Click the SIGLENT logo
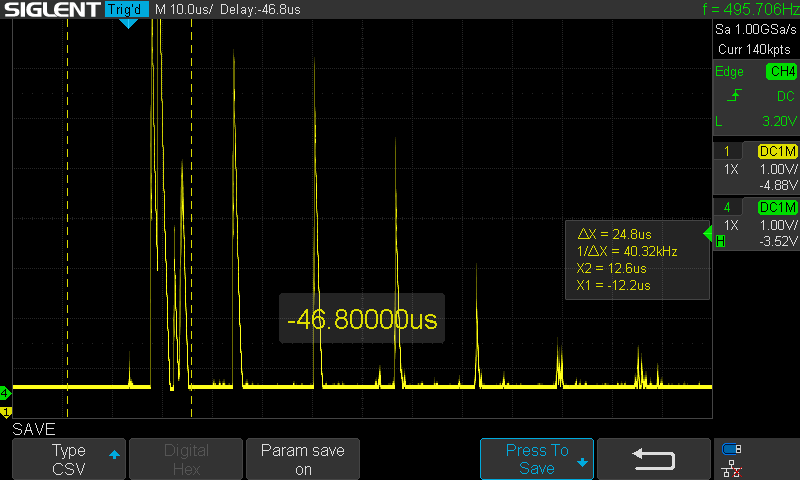This screenshot has height=480, width=800. click(52, 9)
